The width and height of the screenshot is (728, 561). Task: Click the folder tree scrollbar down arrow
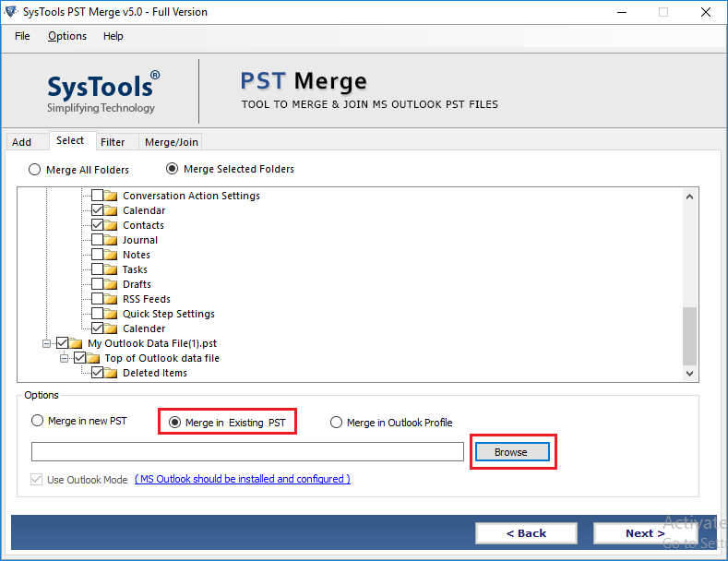[x=690, y=374]
